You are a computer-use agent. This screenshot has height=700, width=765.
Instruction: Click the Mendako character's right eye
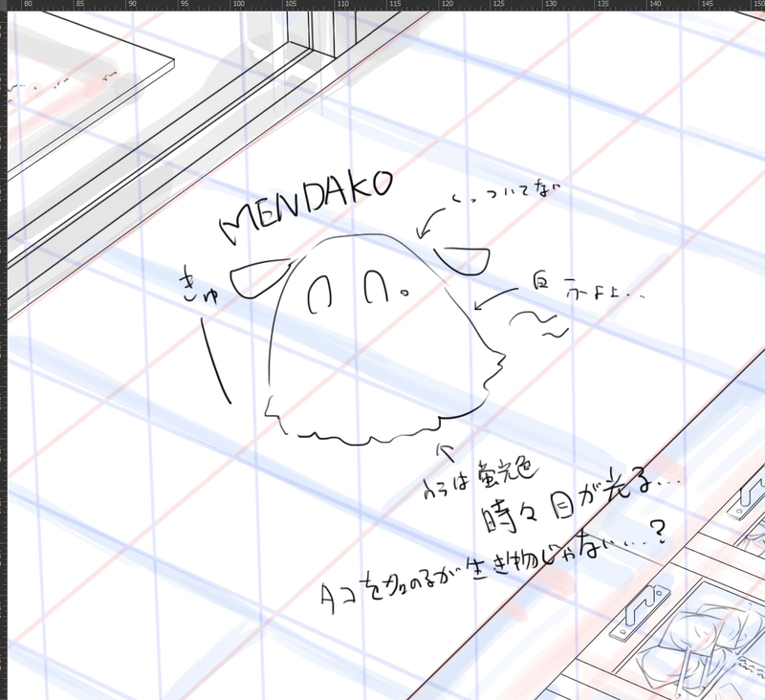pyautogui.click(x=376, y=286)
